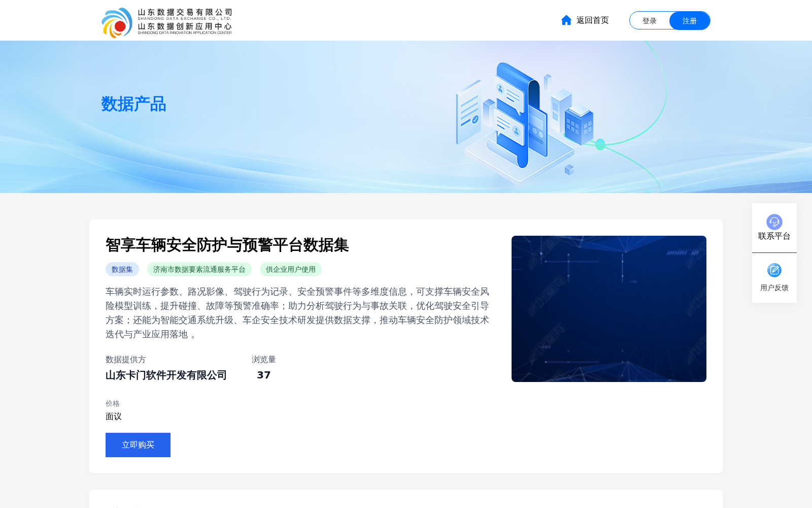
Task: Click the price value 面议
Action: point(114,417)
